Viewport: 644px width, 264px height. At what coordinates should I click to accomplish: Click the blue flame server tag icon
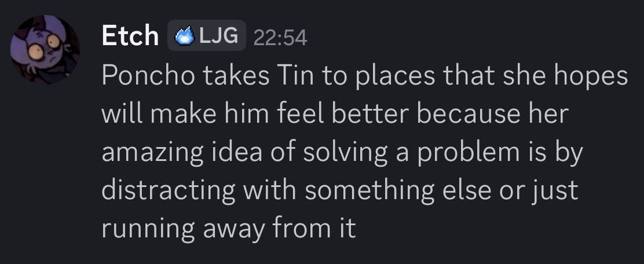click(184, 36)
